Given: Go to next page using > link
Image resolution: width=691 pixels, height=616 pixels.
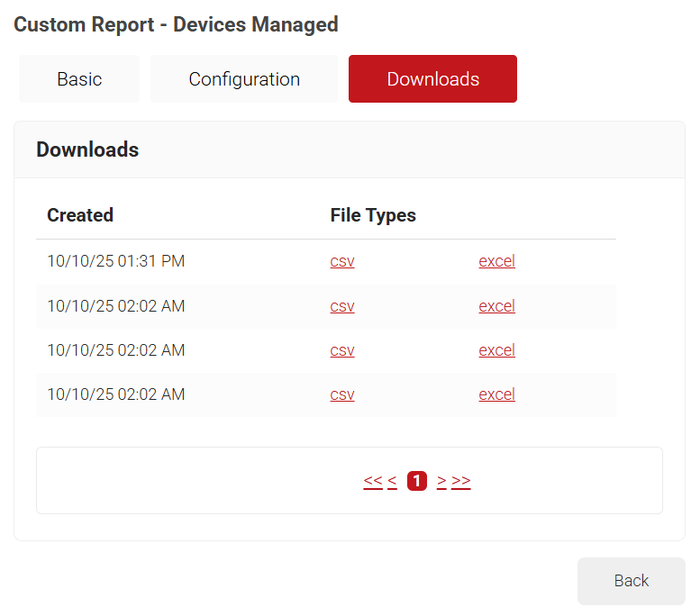Looking at the screenshot, I should (x=441, y=481).
